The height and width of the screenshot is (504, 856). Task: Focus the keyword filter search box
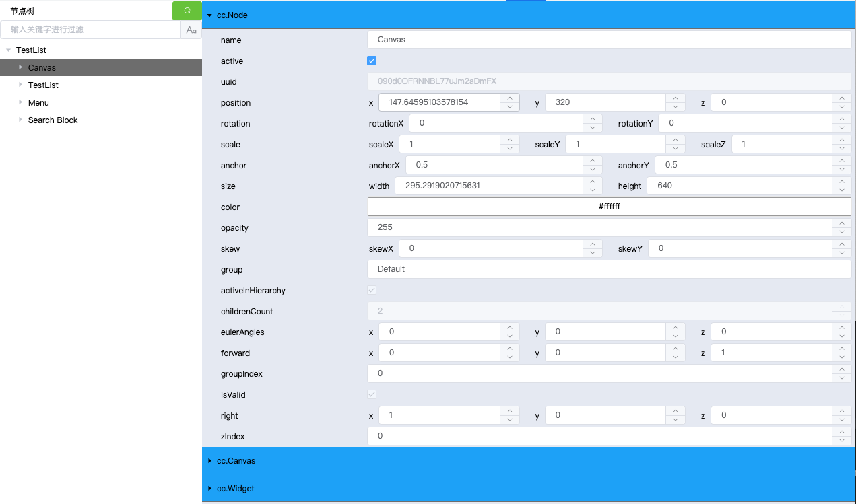[91, 30]
